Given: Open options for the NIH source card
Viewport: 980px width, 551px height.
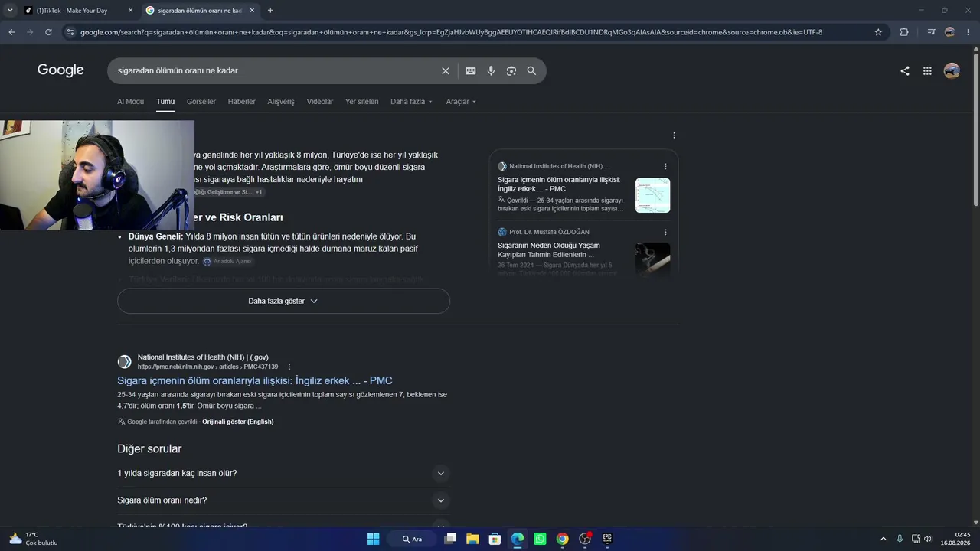Looking at the screenshot, I should [665, 166].
